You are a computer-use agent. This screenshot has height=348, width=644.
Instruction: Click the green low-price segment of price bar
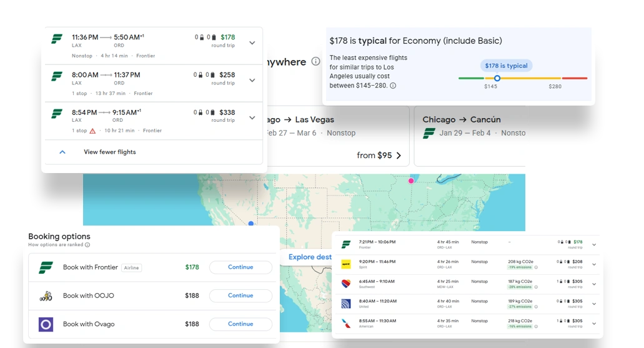(471, 78)
